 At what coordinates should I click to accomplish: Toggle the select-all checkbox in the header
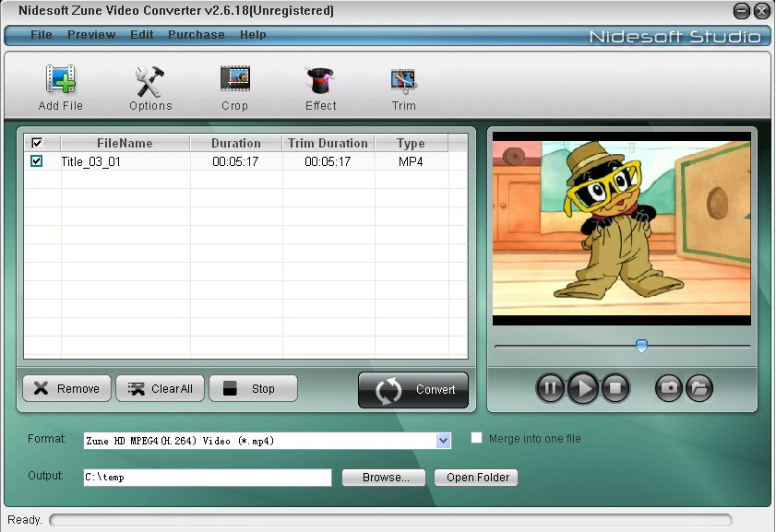click(37, 143)
